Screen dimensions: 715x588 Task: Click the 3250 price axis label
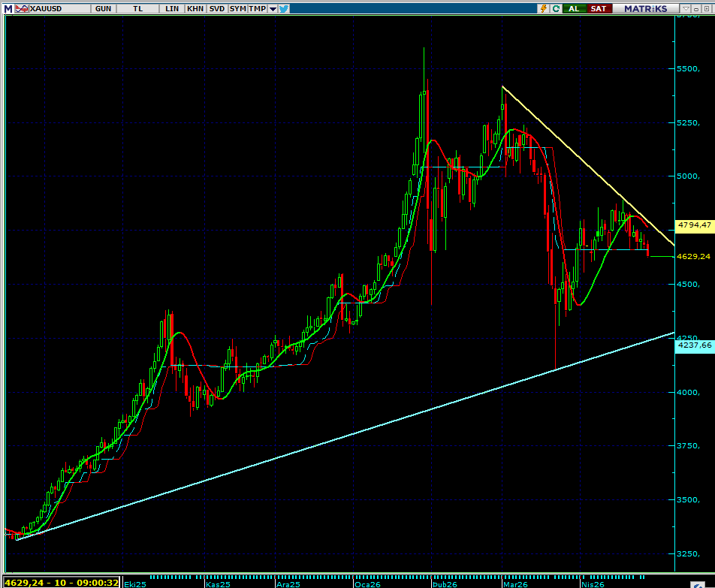[688, 553]
